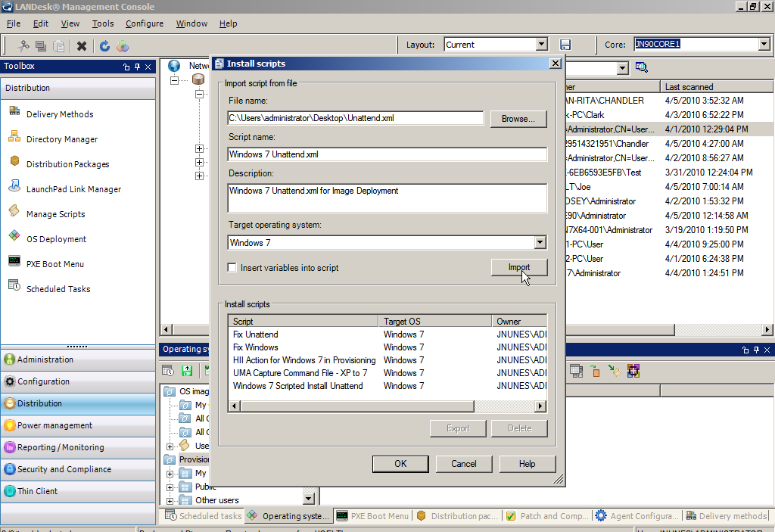Save the current layout with disk icon
The height and width of the screenshot is (532, 775).
(565, 45)
